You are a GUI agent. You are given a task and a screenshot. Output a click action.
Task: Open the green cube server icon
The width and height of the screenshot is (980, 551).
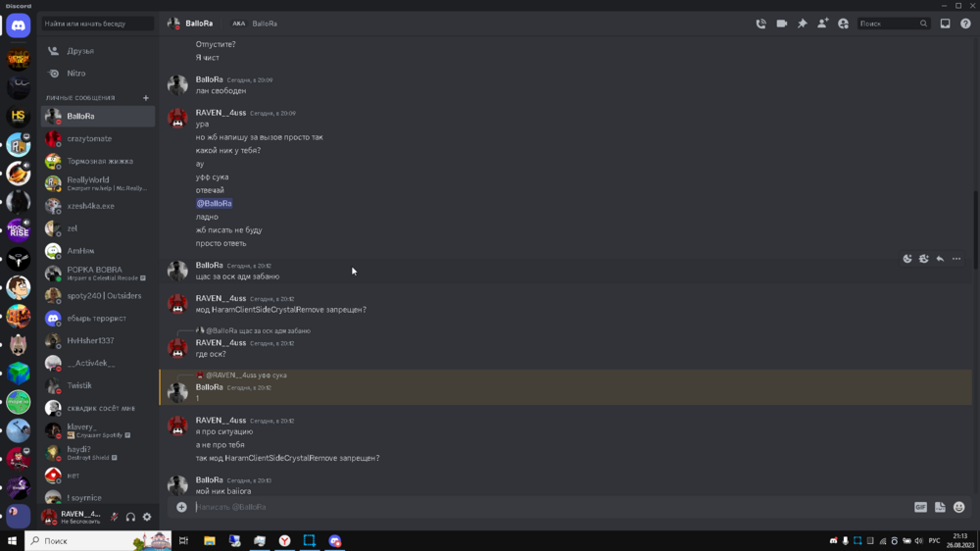pos(18,374)
